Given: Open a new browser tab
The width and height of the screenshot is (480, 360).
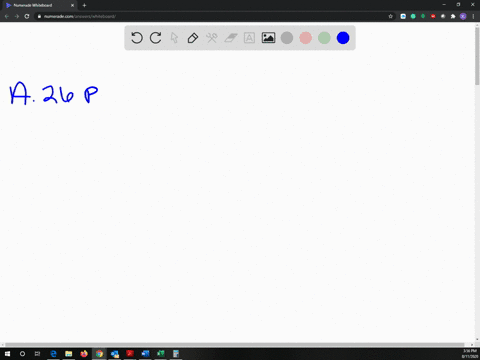Looking at the screenshot, I should pos(84,5).
